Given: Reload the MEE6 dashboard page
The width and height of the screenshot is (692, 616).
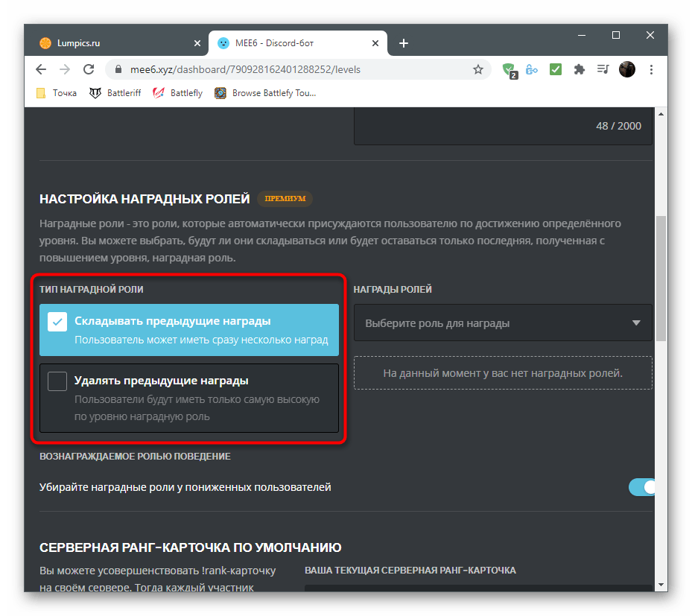Looking at the screenshot, I should point(89,69).
